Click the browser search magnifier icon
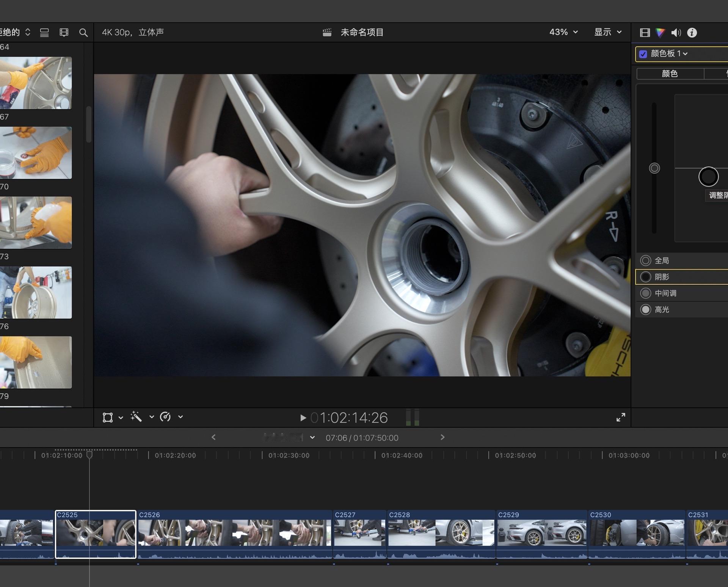 tap(83, 33)
